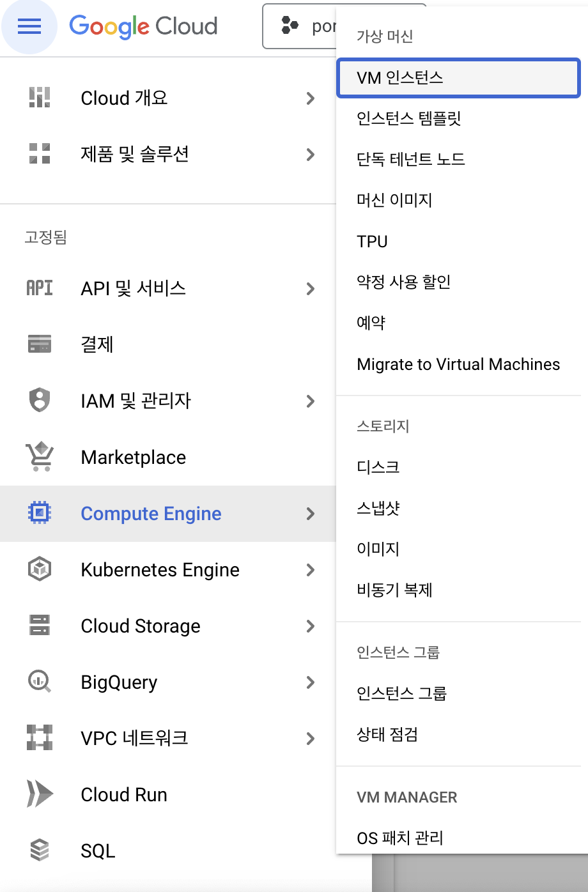Expand the BigQuery submenu arrow
Image resolution: width=588 pixels, height=892 pixels.
(311, 682)
